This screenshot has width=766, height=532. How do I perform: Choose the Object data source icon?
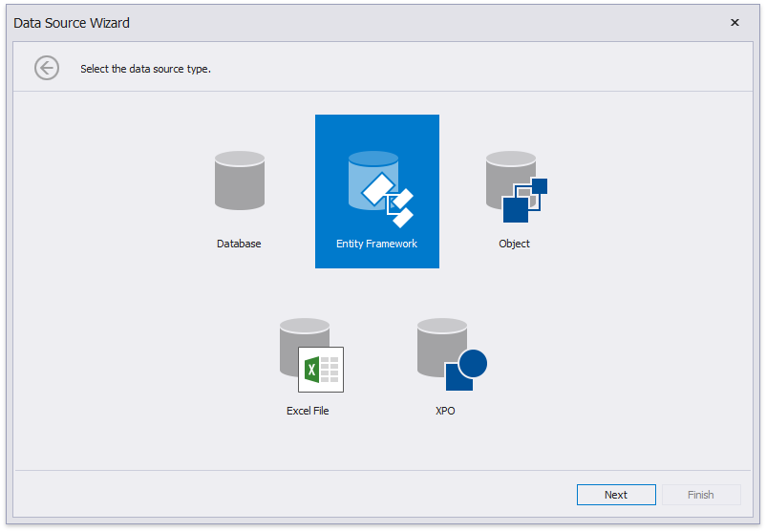tap(514, 185)
